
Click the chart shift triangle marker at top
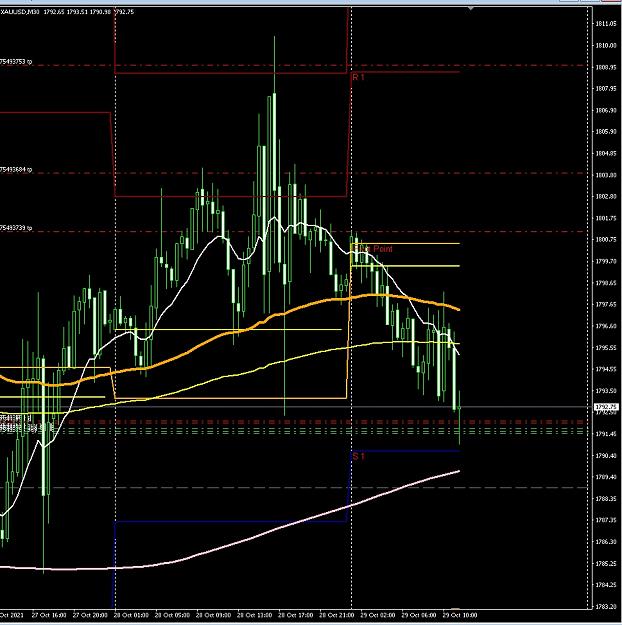coord(470,8)
